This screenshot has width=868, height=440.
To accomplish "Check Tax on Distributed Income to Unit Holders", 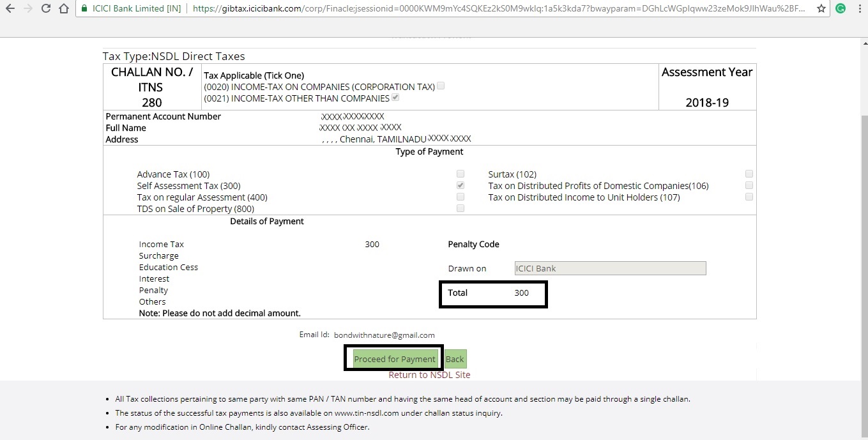I will point(749,197).
